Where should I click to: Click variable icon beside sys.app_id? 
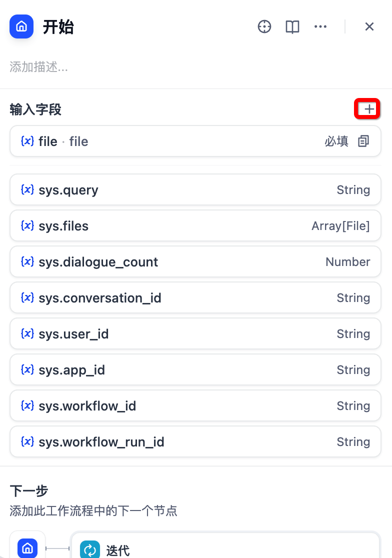pos(27,369)
